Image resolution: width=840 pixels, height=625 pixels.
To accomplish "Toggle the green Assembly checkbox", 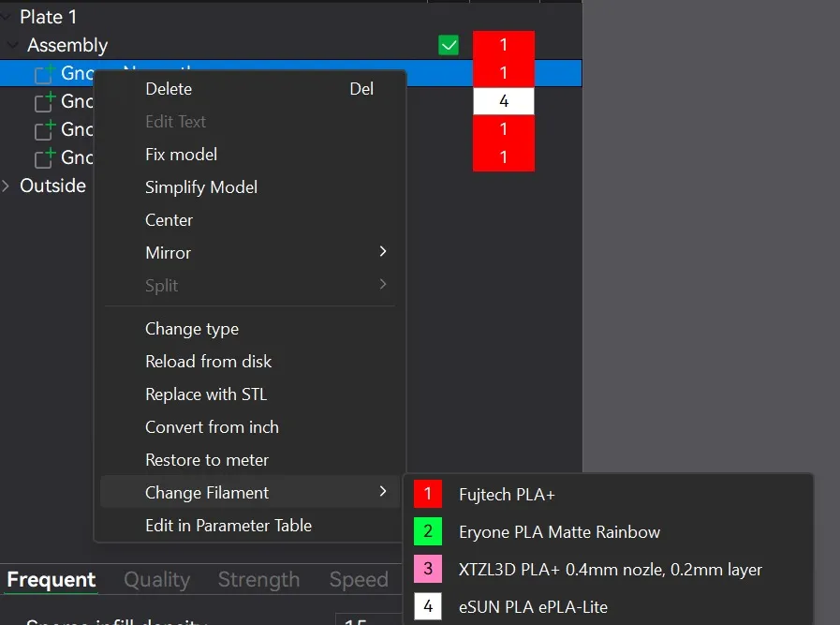I will [x=449, y=45].
